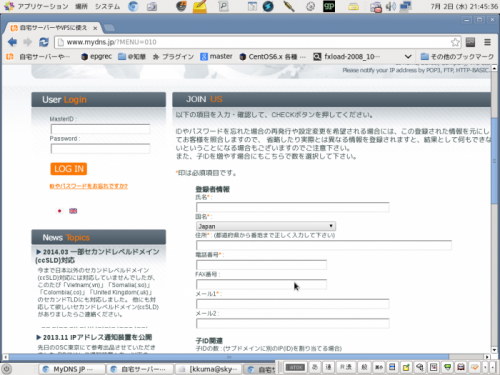Expand the 2014.03 ccSLD news topic
This screenshot has width=500, height=375.
97,256
